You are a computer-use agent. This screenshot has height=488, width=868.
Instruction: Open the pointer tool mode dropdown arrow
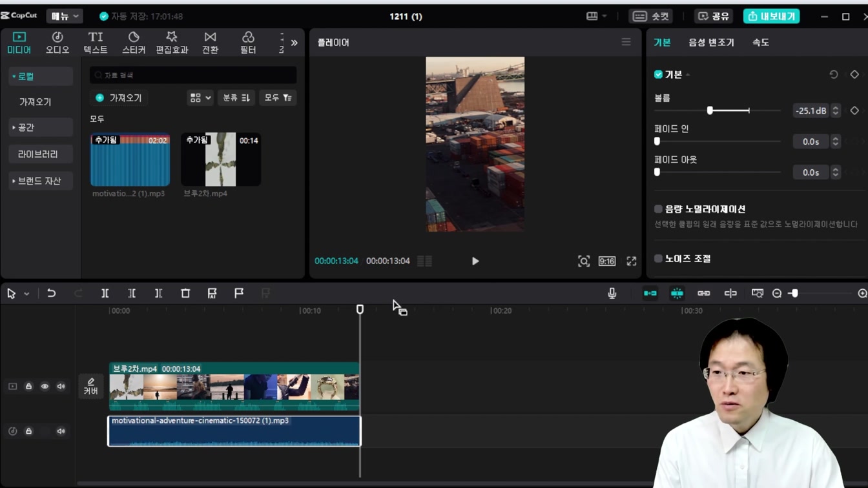pyautogui.click(x=26, y=294)
